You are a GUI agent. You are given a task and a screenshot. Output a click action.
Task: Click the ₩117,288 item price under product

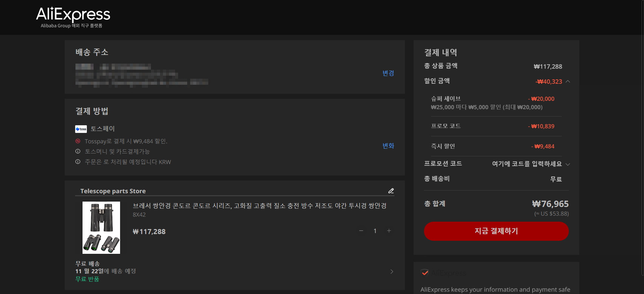point(149,231)
